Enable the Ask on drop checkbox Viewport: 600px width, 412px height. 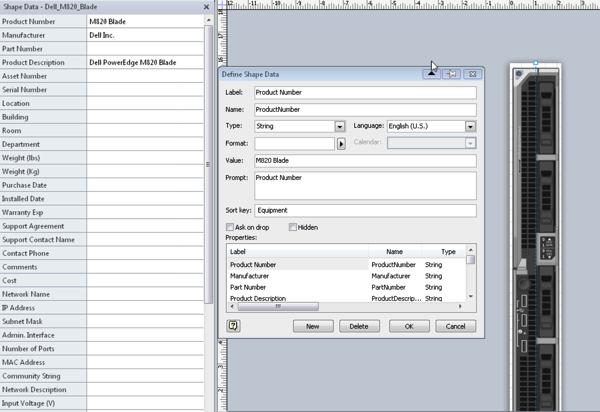[230, 227]
